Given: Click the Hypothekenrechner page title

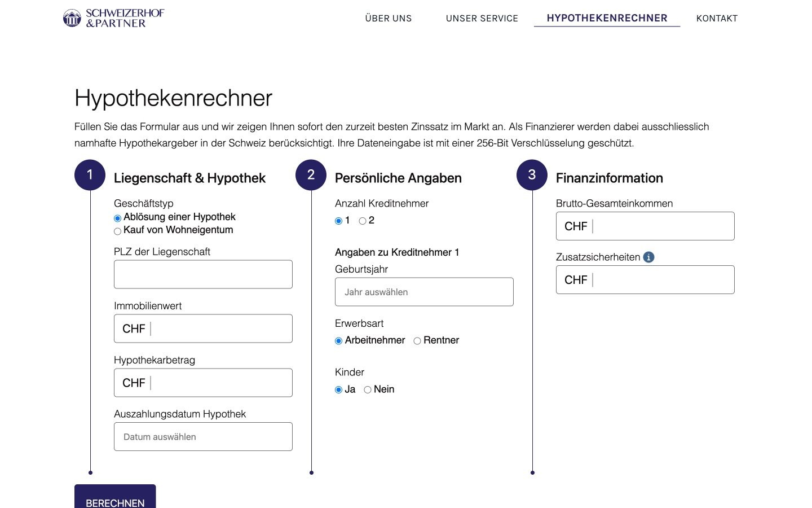Looking at the screenshot, I should (x=173, y=98).
